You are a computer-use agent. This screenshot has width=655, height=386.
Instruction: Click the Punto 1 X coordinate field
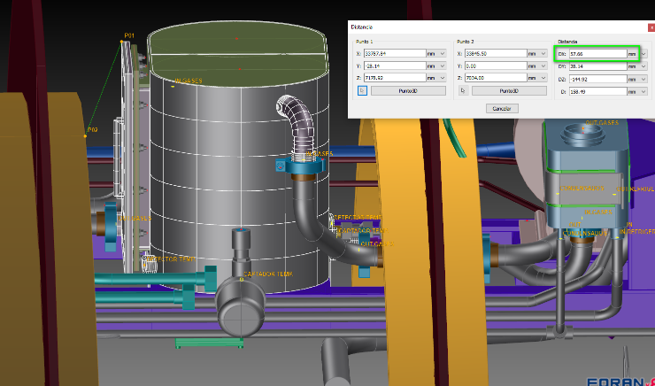point(395,53)
